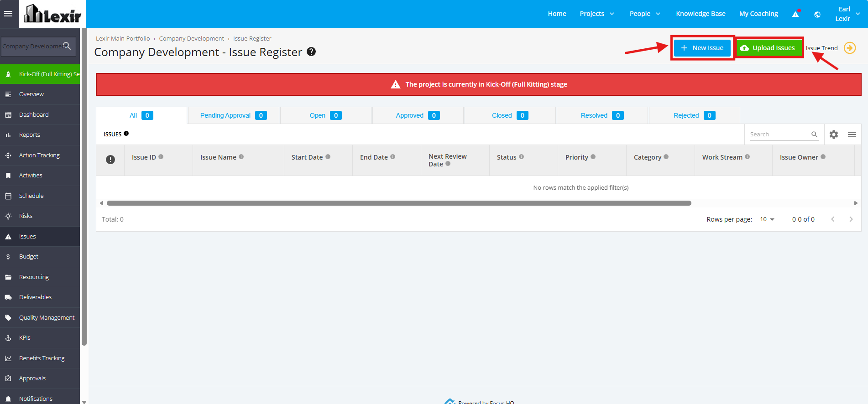
Task: Open Resourcing in the sidebar
Action: point(40,277)
